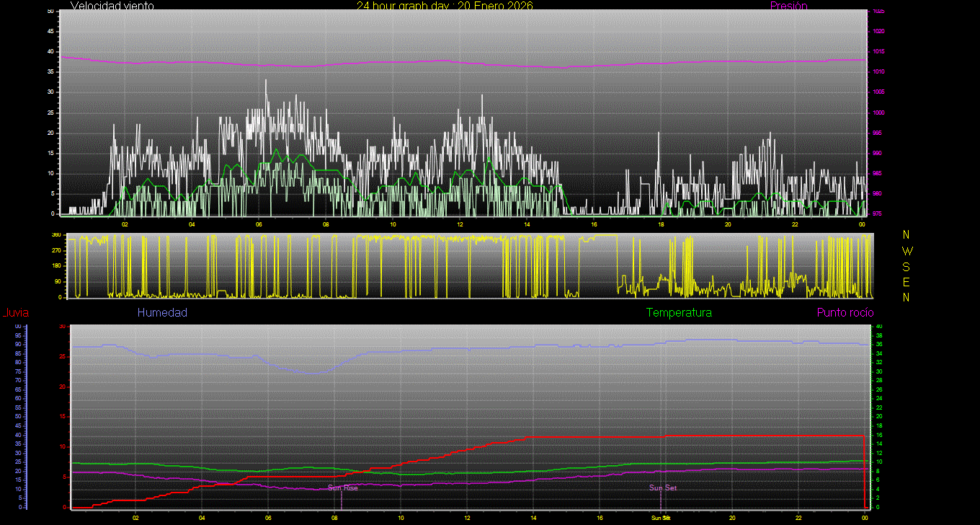
Task: Click the red 'Lluvia' label at left
Action: point(15,312)
